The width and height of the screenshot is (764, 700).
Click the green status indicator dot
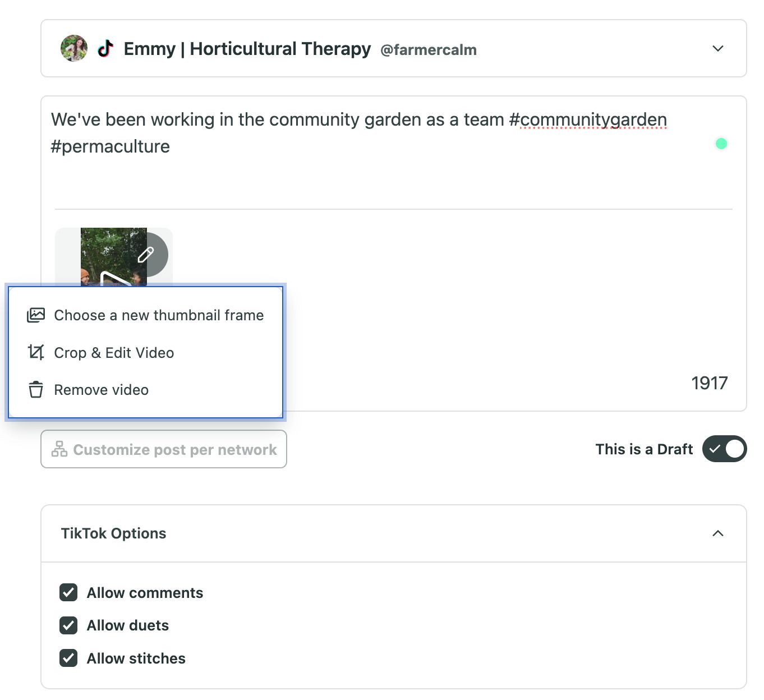[x=721, y=144]
